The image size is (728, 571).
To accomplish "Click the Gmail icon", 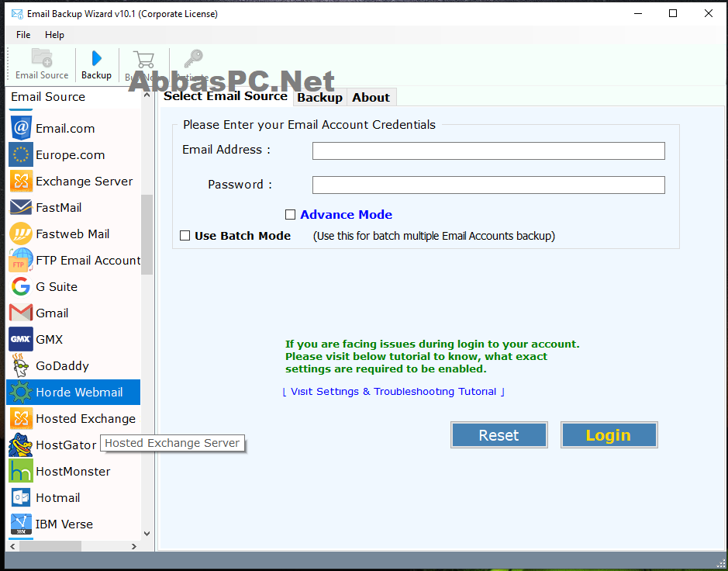I will coord(21,313).
